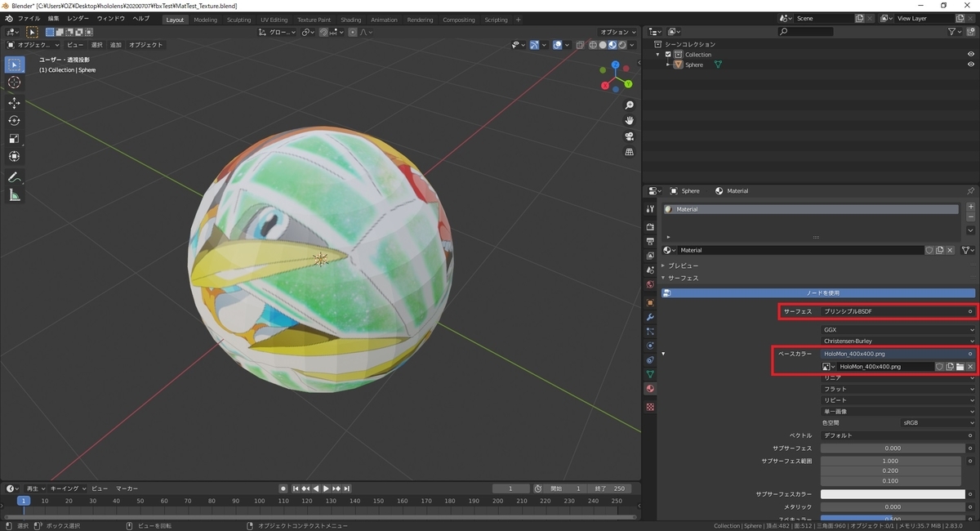
Task: Open the リニア interpolation dropdown
Action: pos(898,378)
